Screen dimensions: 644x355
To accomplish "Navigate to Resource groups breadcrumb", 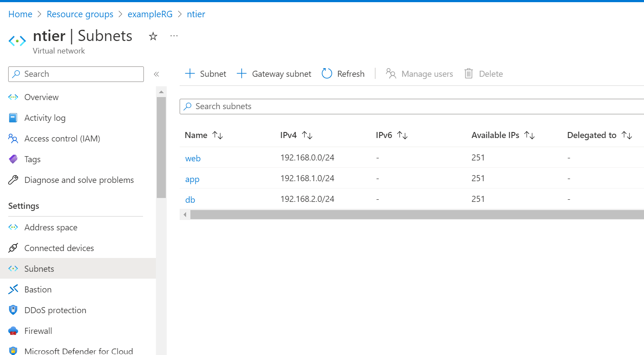I will click(x=80, y=14).
